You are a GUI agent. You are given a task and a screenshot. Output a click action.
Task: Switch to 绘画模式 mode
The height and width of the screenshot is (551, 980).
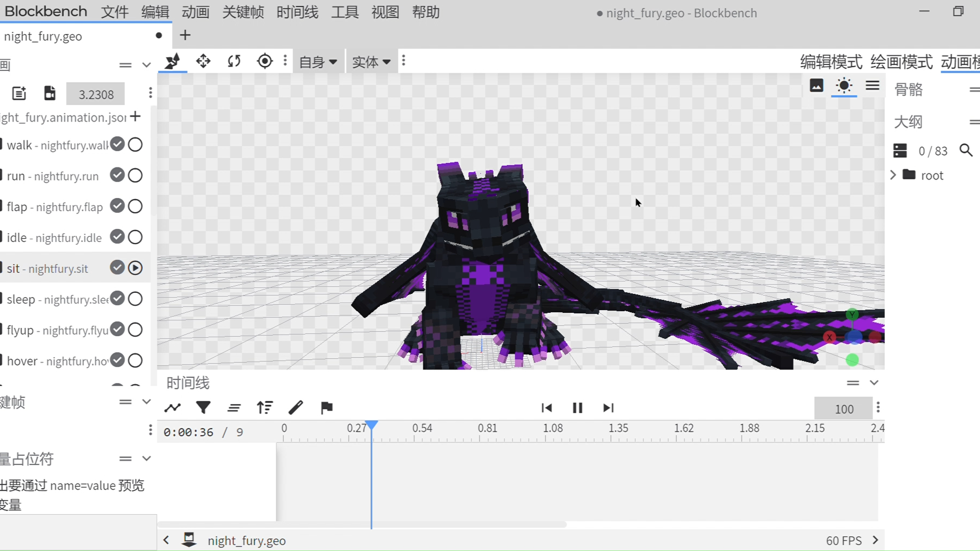[902, 62]
